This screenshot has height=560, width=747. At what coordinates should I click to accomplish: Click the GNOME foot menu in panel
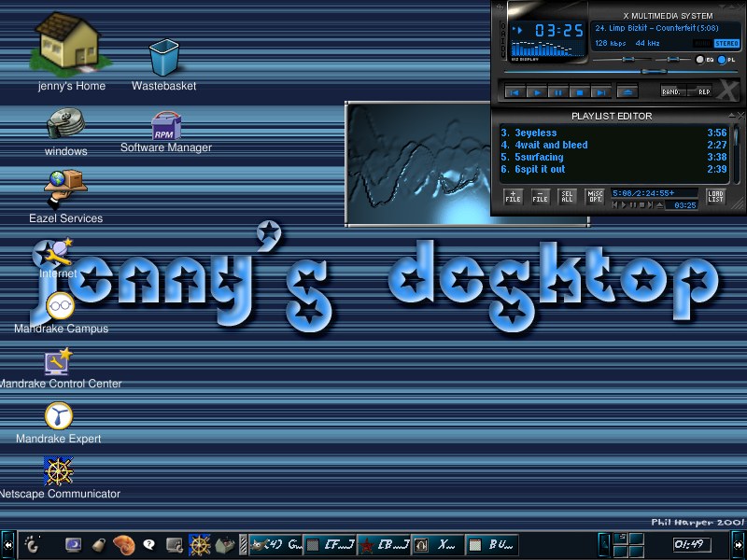click(31, 544)
